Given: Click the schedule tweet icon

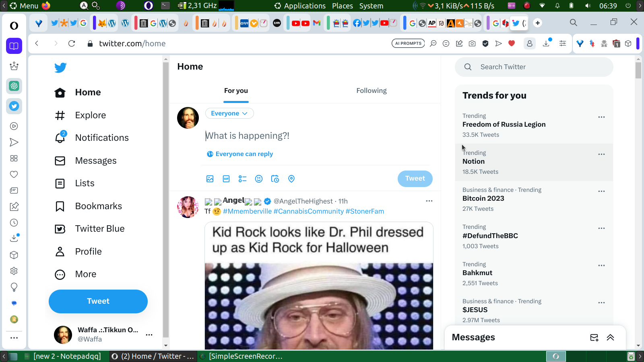Looking at the screenshot, I should (275, 179).
